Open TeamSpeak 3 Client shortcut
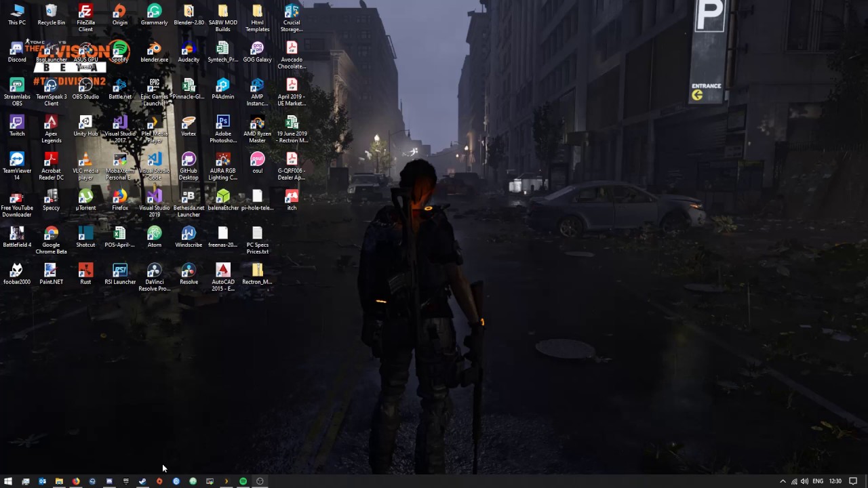The image size is (868, 488). click(52, 92)
